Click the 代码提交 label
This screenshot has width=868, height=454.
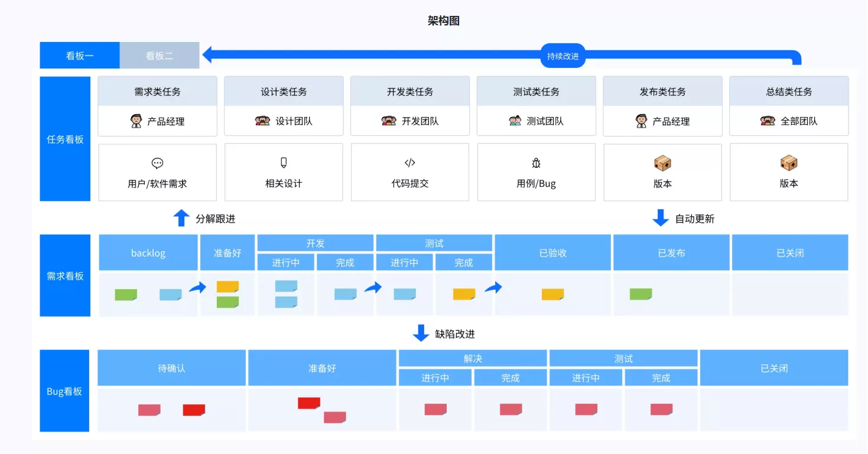tap(410, 184)
